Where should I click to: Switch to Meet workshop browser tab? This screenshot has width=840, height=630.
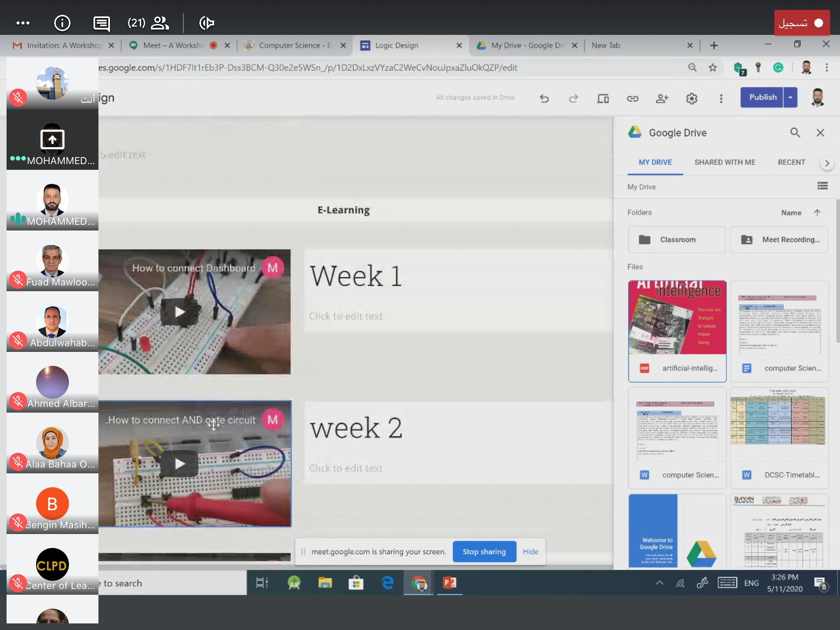[x=179, y=46]
